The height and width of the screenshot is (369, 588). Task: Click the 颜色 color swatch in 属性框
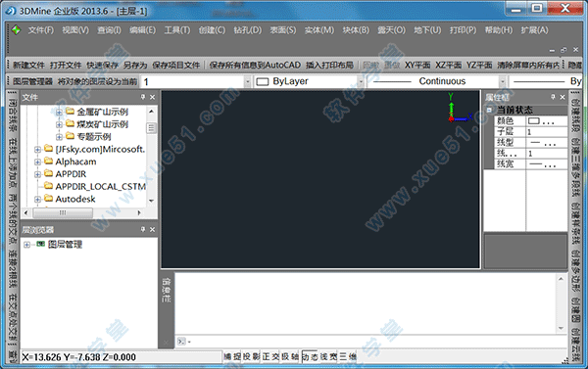534,121
